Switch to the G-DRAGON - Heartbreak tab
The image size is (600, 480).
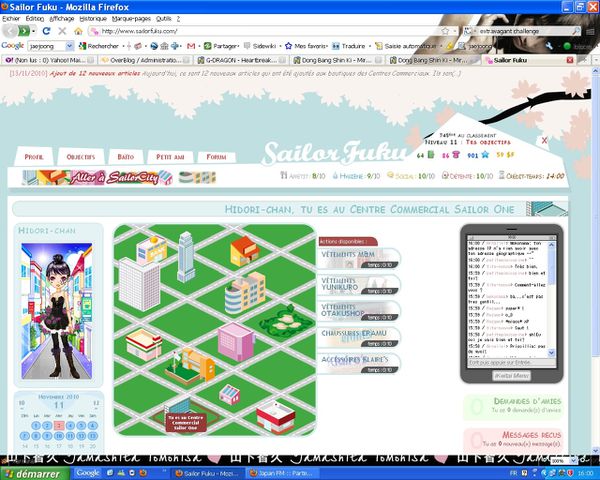coord(241,60)
